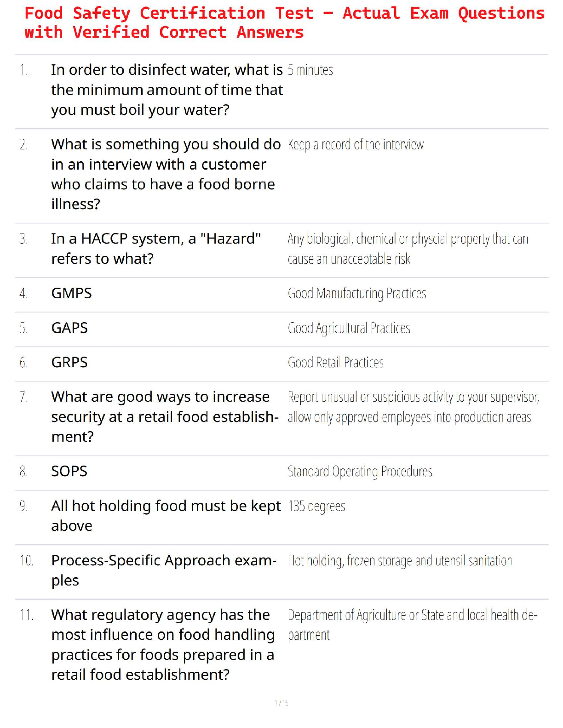
Task: Click the food borne illness interview question
Action: coord(166,174)
